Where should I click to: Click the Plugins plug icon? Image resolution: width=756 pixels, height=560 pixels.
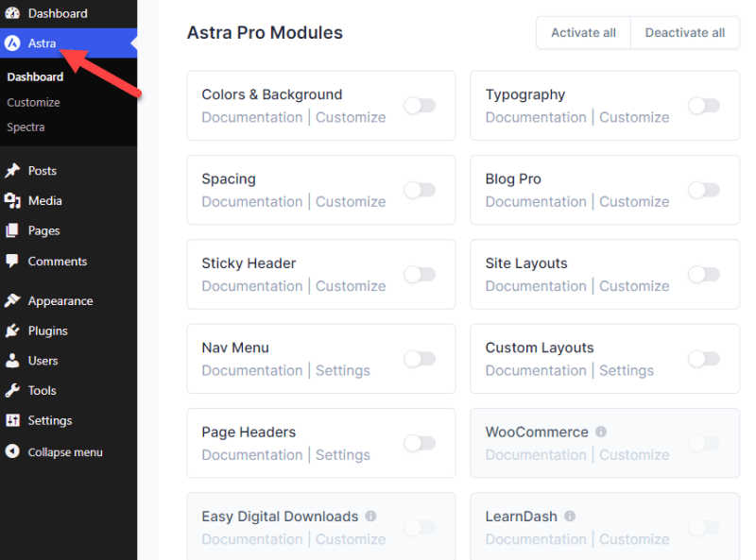(12, 331)
